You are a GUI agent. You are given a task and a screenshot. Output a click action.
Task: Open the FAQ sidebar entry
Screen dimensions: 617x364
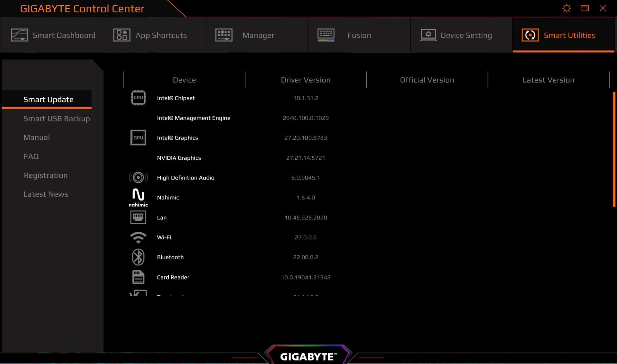pyautogui.click(x=31, y=156)
